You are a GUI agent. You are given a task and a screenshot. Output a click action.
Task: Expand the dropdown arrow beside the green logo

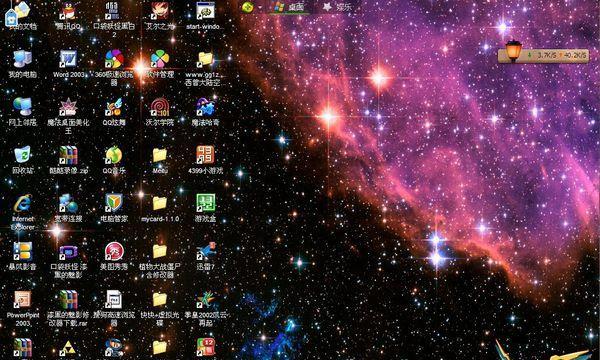(260, 7)
